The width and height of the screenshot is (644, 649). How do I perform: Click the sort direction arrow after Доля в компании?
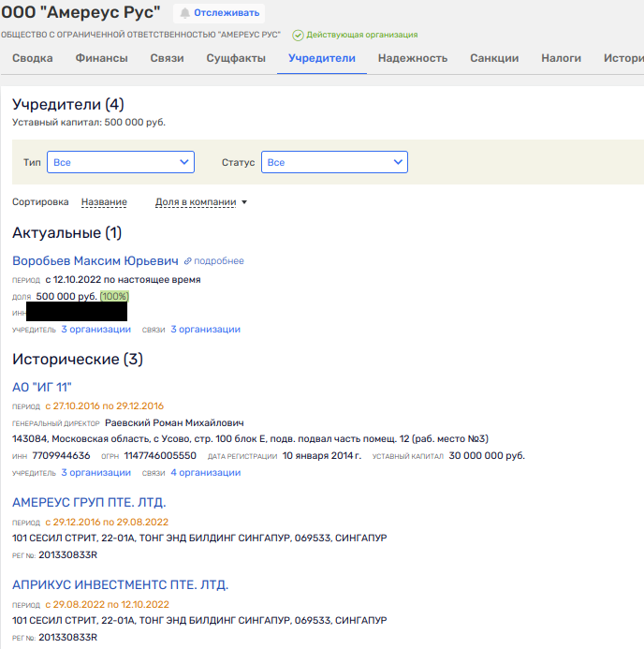(x=244, y=202)
